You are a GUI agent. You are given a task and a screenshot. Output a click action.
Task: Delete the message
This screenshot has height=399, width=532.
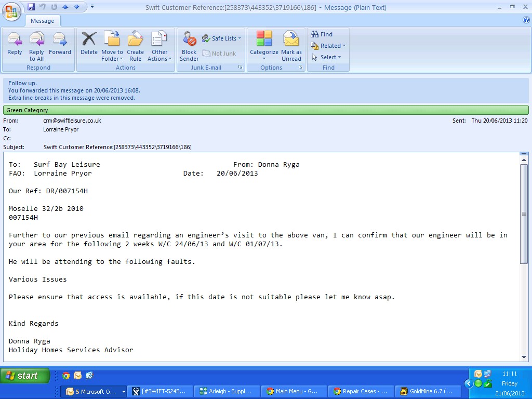[x=89, y=44]
